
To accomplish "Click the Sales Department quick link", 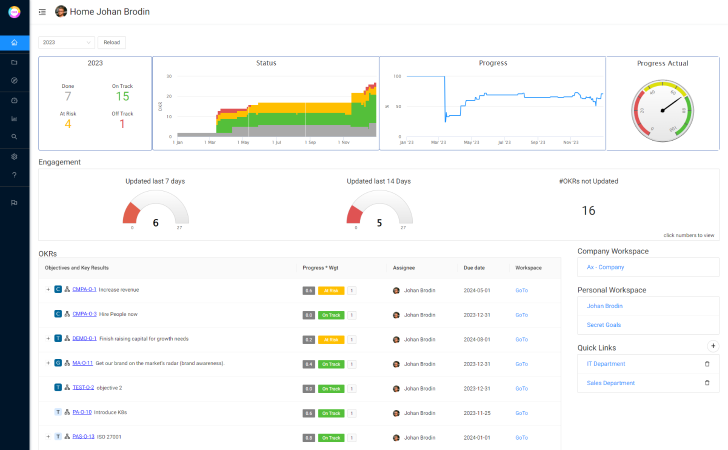I will [x=610, y=382].
